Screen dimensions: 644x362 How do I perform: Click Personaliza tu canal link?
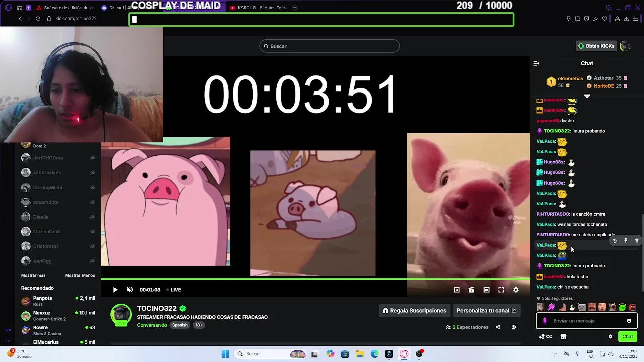click(487, 311)
